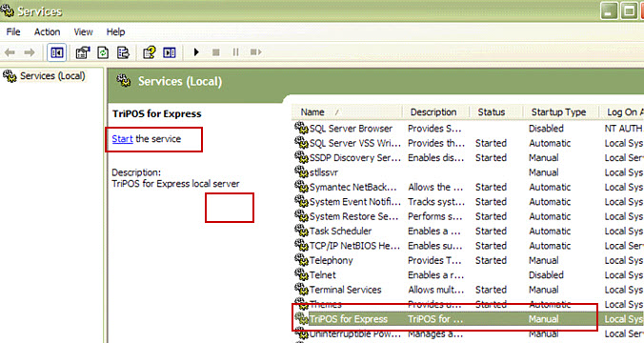Image resolution: width=644 pixels, height=343 pixels.
Task: Sort by the Name column header
Action: click(x=347, y=112)
